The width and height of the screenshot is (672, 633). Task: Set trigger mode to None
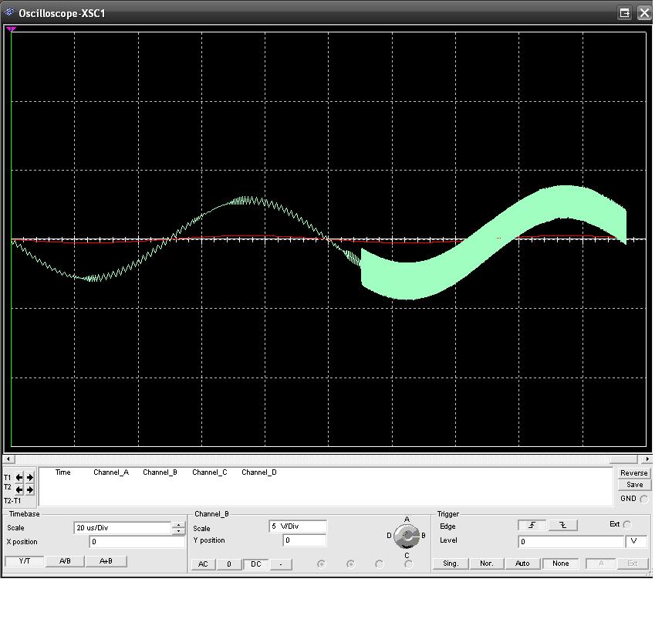(561, 564)
